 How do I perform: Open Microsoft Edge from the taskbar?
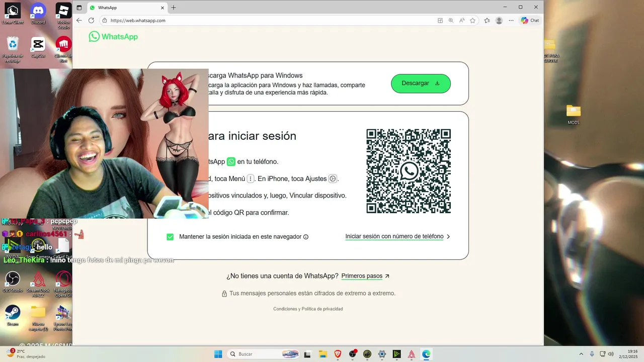(426, 354)
